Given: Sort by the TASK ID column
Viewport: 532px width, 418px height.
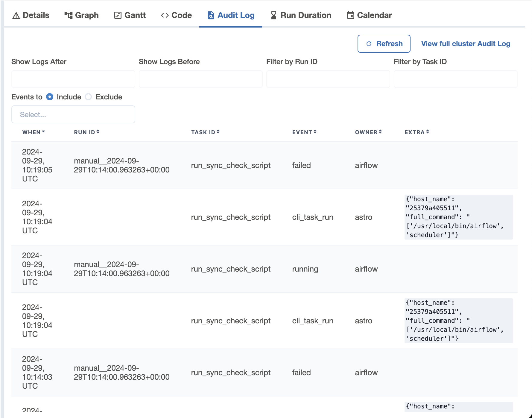Looking at the screenshot, I should 206,132.
